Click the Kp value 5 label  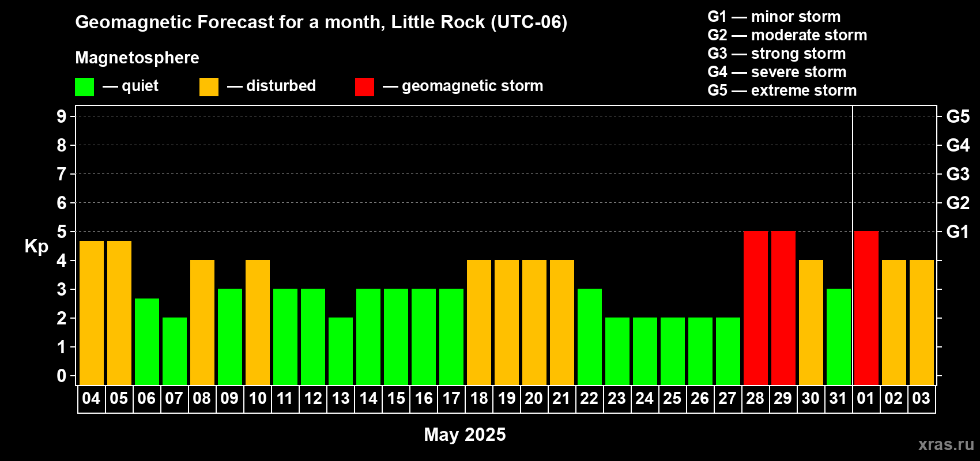point(62,232)
